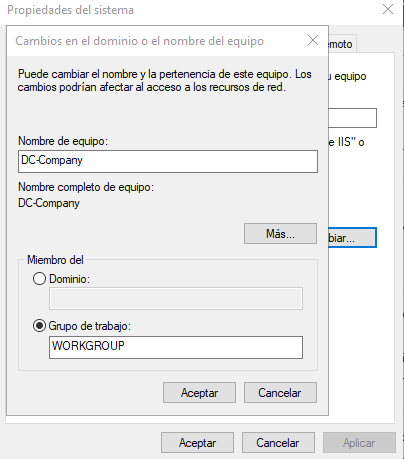This screenshot has height=459, width=404.
Task: Confirm with Aceptar in the rename dialog
Action: click(x=199, y=393)
